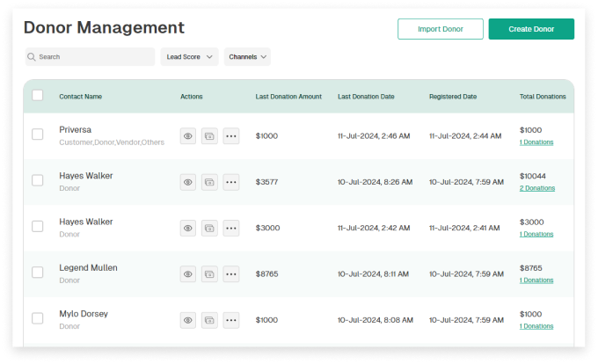Image resolution: width=598 pixels, height=364 pixels.
Task: Open more options for Priversa row
Action: click(x=230, y=136)
